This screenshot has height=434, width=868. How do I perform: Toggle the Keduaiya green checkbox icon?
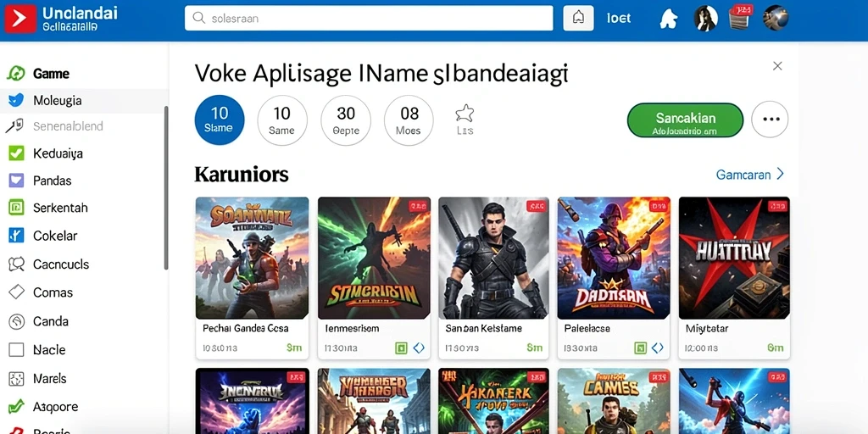click(16, 153)
